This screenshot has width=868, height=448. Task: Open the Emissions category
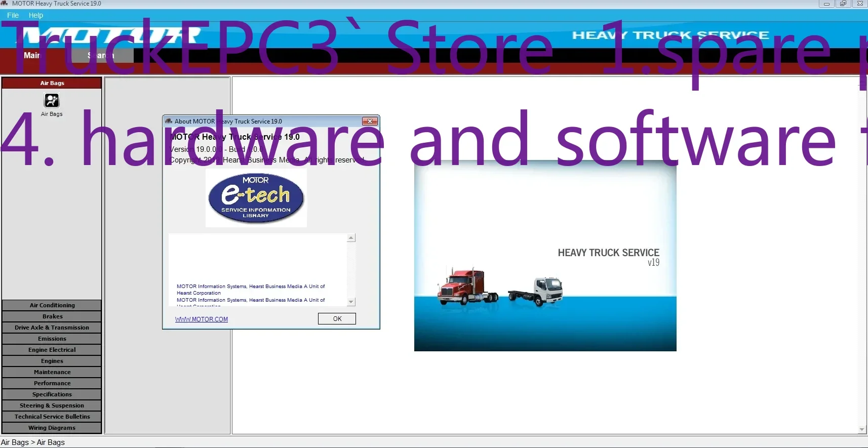tap(52, 339)
